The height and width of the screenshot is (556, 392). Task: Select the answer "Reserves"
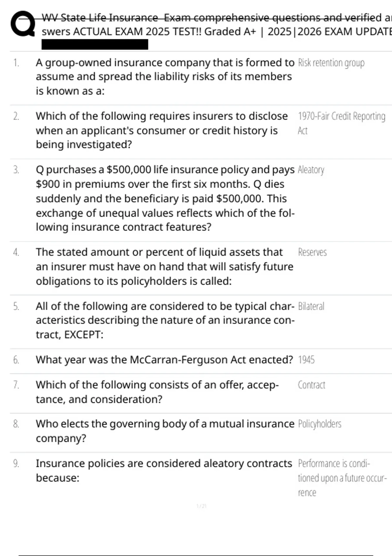tap(312, 252)
